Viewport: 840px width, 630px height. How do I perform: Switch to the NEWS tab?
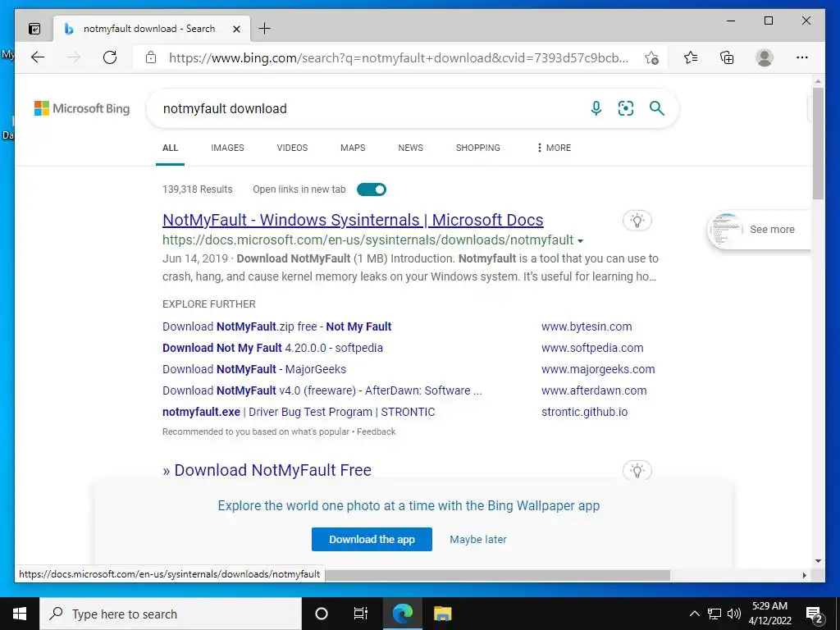tap(410, 148)
